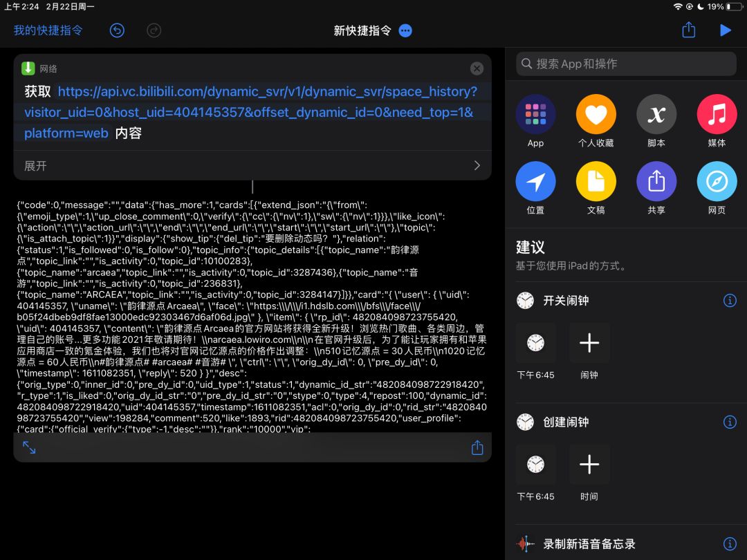Open the 个人收藏 favorites category
747x560 pixels.
point(596,121)
